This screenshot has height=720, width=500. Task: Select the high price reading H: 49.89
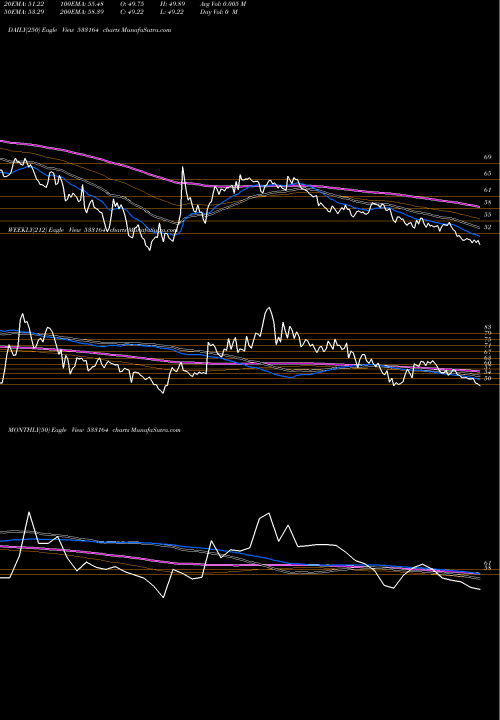172,4
